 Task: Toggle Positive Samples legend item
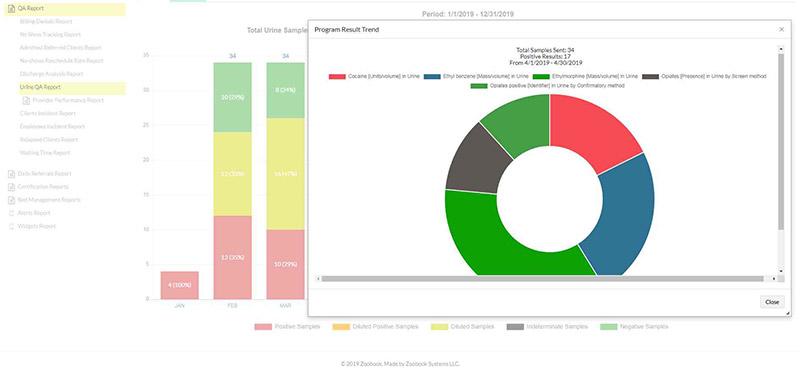[x=287, y=327]
